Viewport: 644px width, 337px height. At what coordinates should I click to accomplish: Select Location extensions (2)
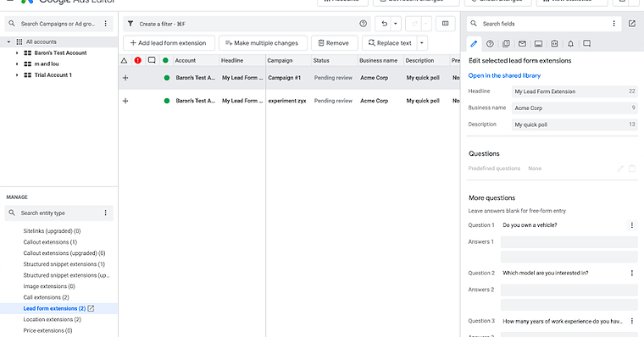[52, 320]
